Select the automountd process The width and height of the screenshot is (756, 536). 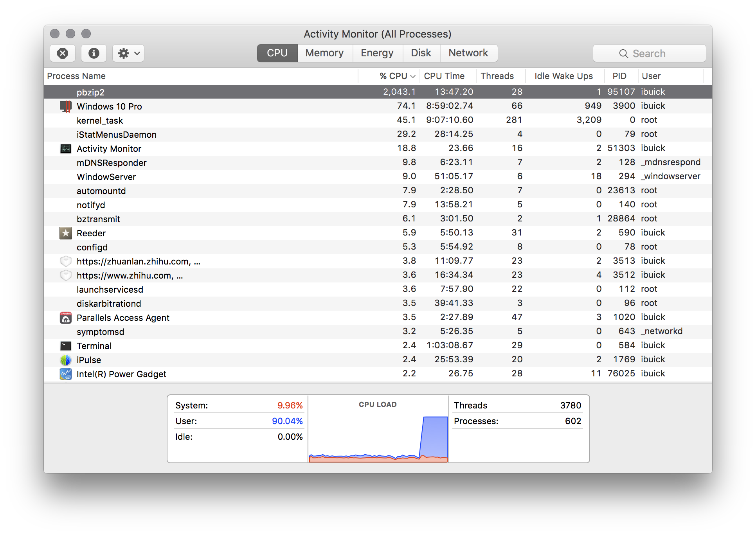click(101, 191)
